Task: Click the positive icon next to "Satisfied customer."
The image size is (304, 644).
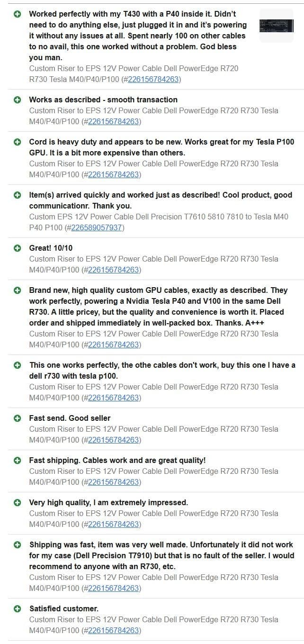Action: (x=18, y=609)
